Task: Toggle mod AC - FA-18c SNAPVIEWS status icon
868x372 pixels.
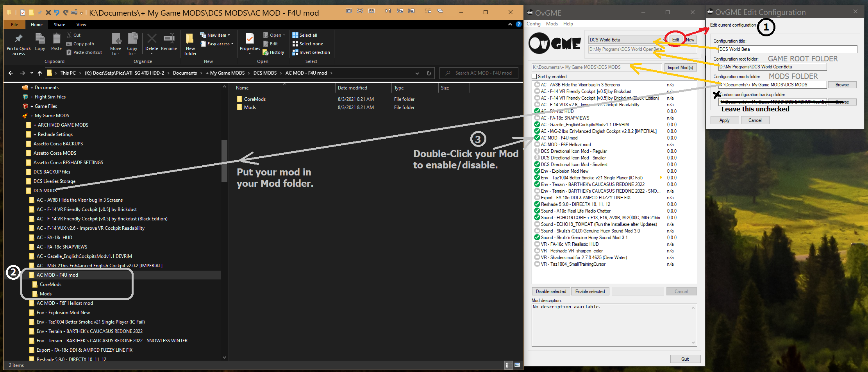Action: click(537, 118)
